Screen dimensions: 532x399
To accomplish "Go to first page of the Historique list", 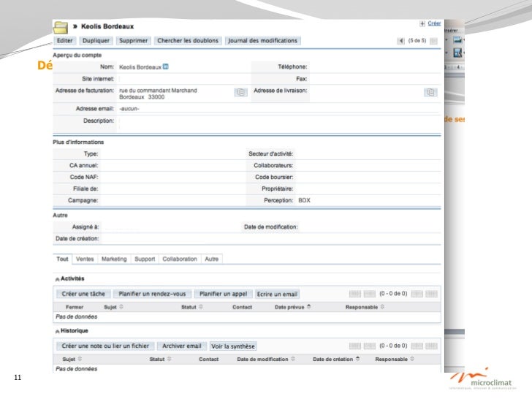I will pyautogui.click(x=355, y=346).
